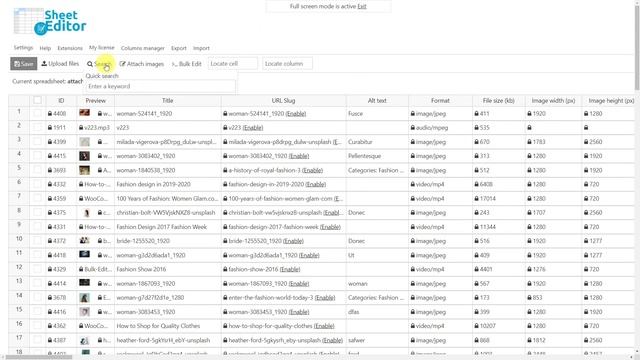Check the checkbox for row ID 1911
This screenshot has width=640, height=360.
point(38,127)
